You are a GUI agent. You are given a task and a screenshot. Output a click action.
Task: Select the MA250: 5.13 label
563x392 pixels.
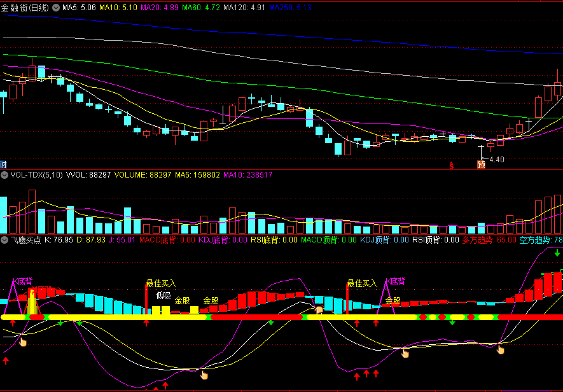pyautogui.click(x=290, y=8)
